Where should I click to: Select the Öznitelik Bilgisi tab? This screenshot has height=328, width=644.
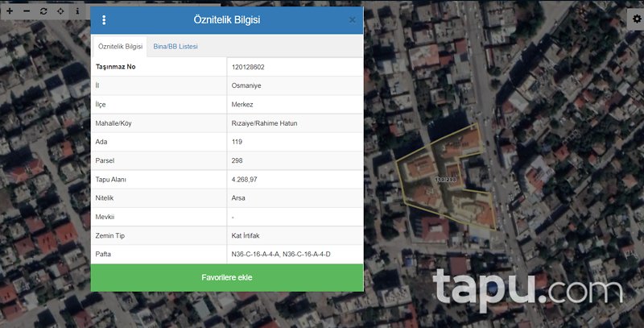[120, 47]
